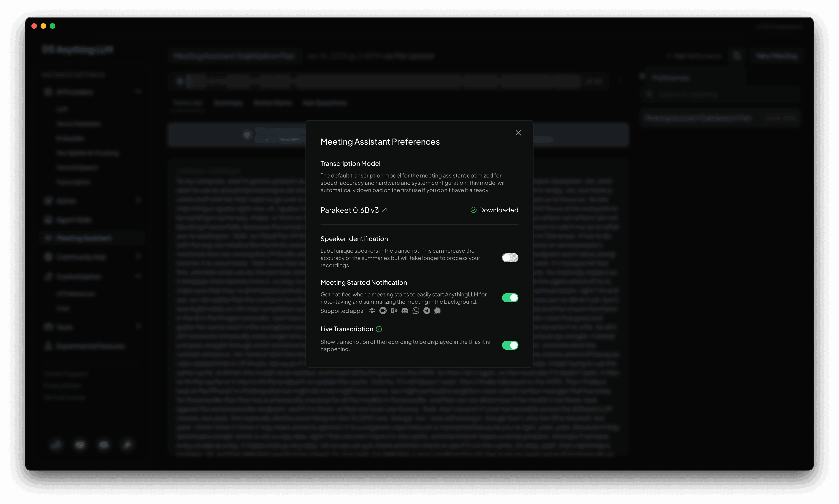Click external link arrow beside Parakeet model

385,210
